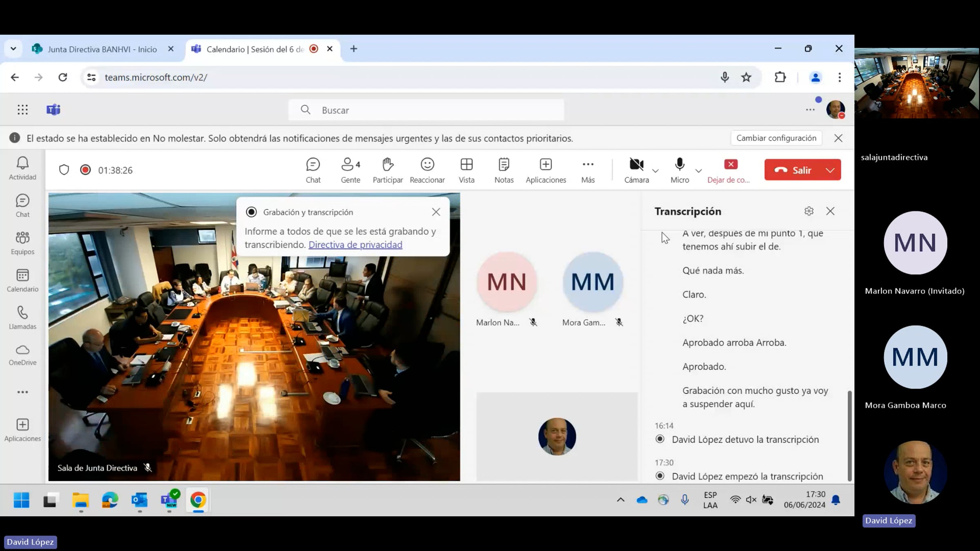The width and height of the screenshot is (980, 551).
Task: Open the Chat panel in meeting toolbar
Action: tap(313, 170)
